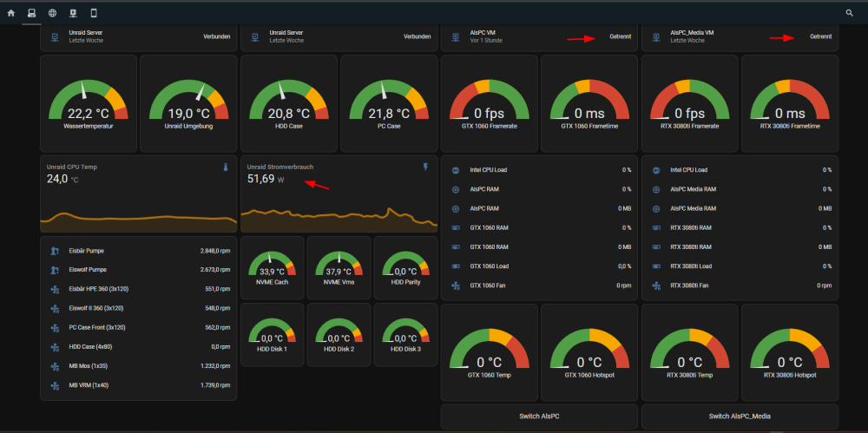Open the Unraid Stromverbrauch graph card
868x433 pixels.
(339, 194)
